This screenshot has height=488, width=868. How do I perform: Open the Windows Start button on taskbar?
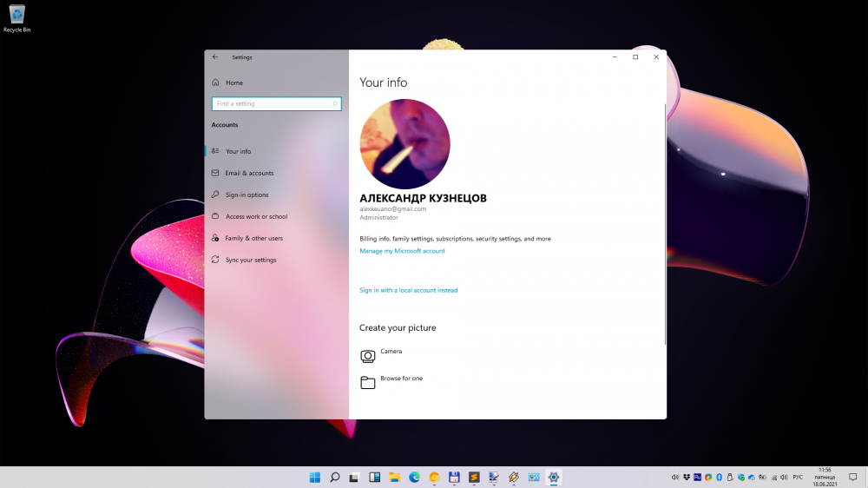coord(314,477)
